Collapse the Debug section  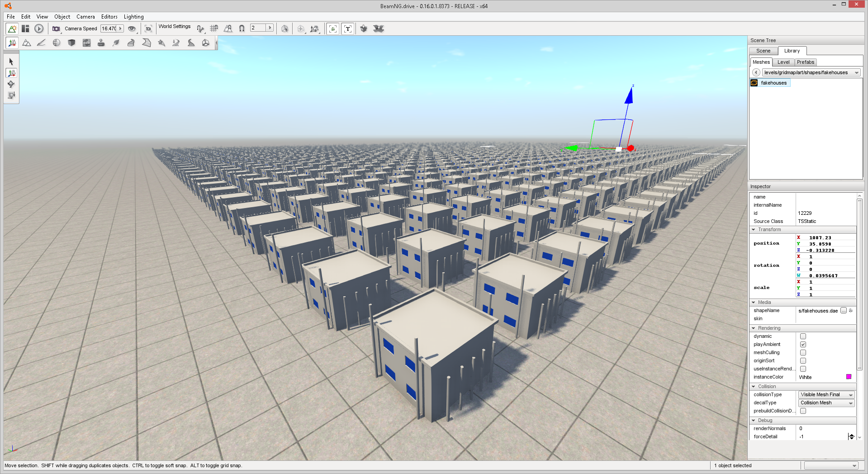tap(754, 421)
